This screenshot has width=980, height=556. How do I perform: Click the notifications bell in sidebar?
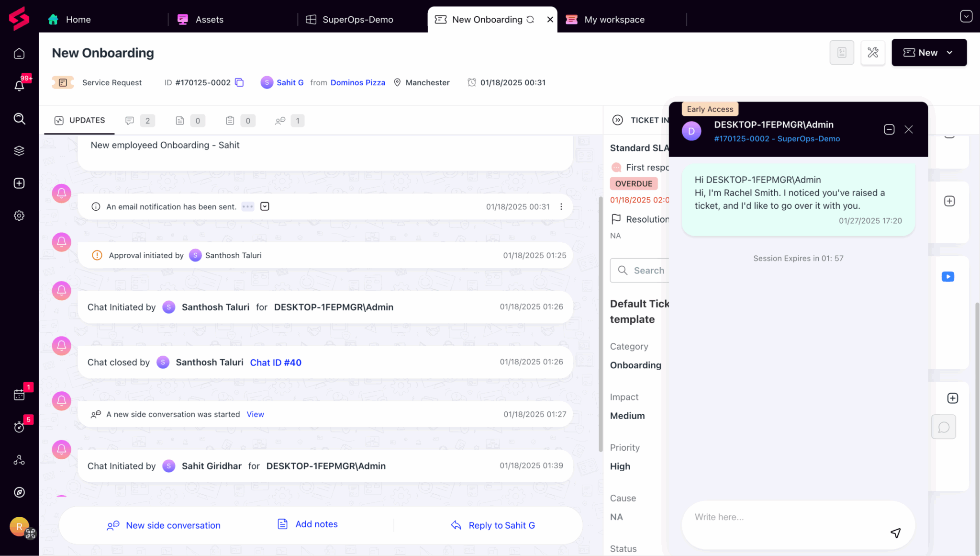[19, 86]
